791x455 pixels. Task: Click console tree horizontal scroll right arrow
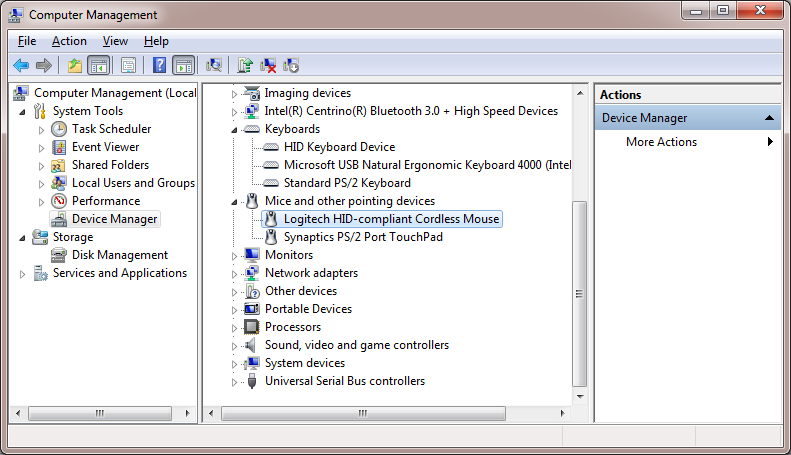coord(188,414)
